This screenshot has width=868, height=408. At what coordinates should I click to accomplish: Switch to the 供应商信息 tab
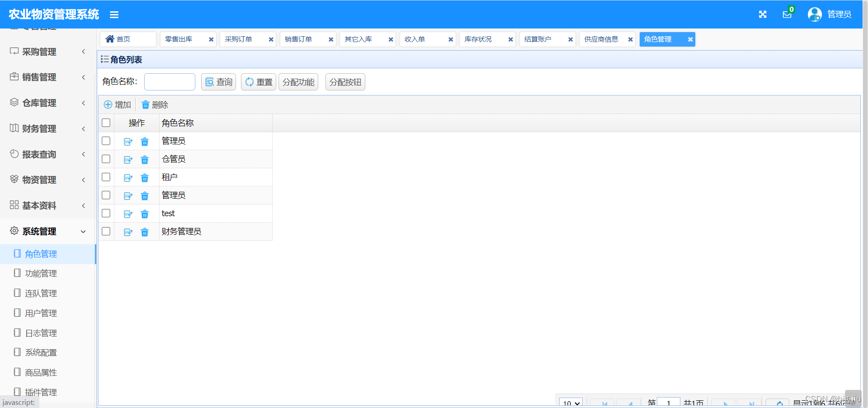pos(601,39)
